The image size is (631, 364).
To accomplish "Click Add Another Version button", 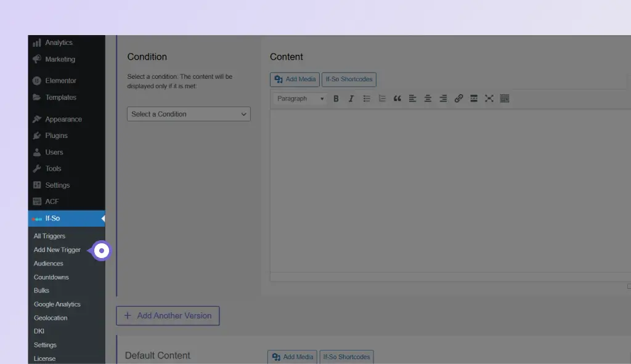I will [x=168, y=316].
